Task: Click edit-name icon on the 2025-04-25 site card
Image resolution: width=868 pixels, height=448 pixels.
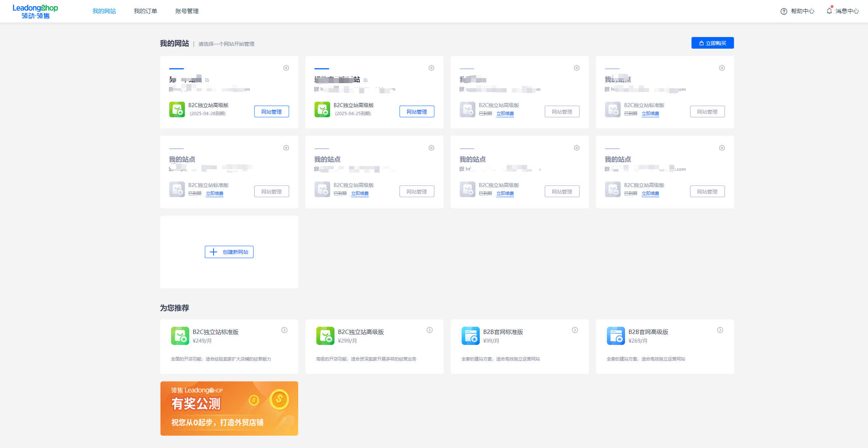Action: (x=365, y=80)
